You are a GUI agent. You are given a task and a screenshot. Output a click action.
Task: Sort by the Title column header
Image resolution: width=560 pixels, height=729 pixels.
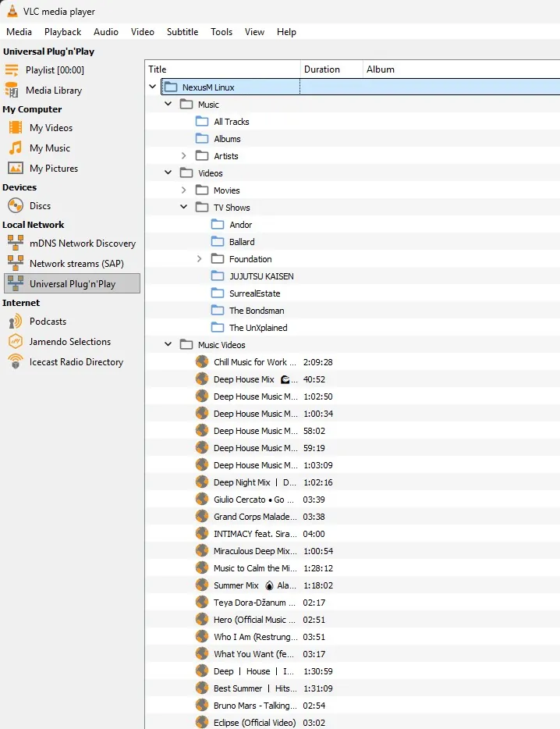222,69
